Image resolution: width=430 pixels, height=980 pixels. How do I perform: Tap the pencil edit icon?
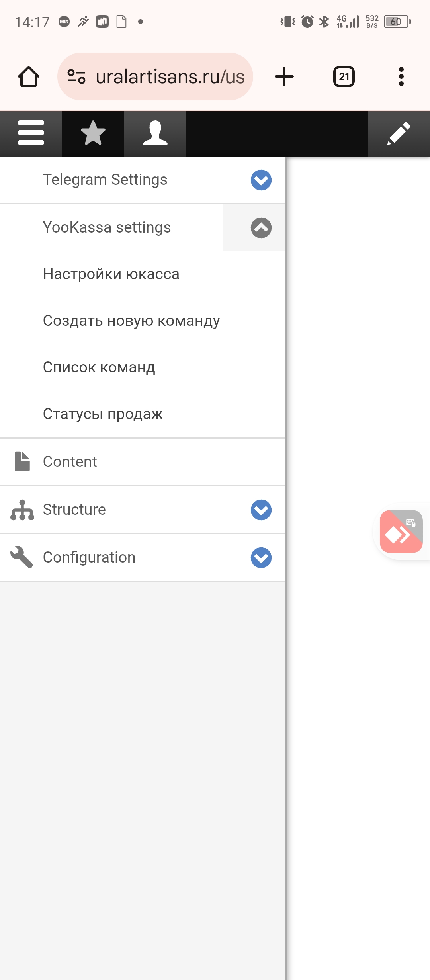coord(399,133)
